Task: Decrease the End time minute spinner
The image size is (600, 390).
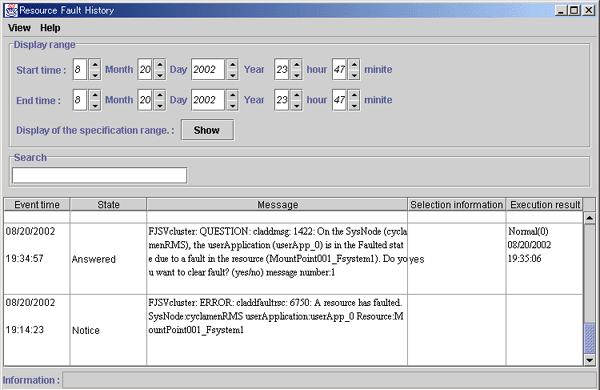Action: click(x=354, y=105)
